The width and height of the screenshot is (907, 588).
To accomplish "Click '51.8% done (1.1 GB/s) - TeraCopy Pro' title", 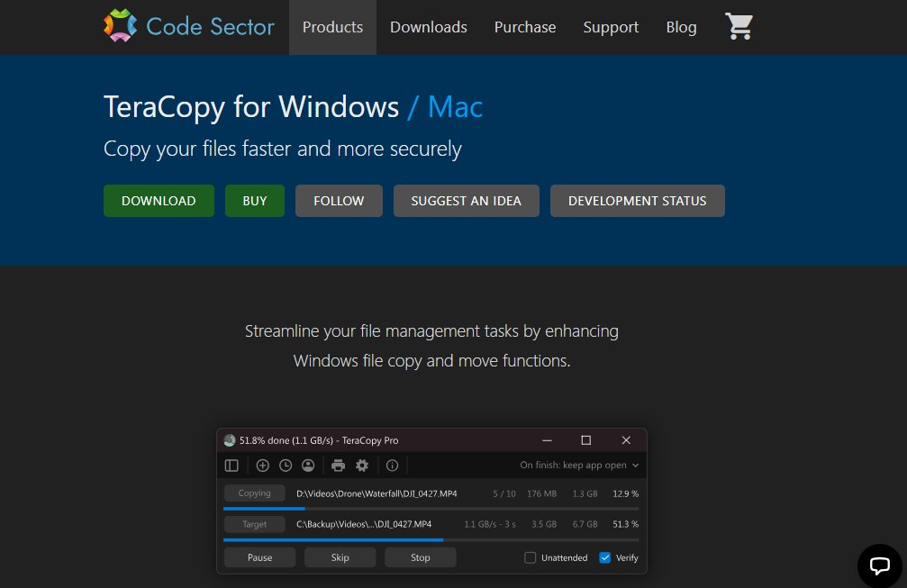I will click(319, 440).
